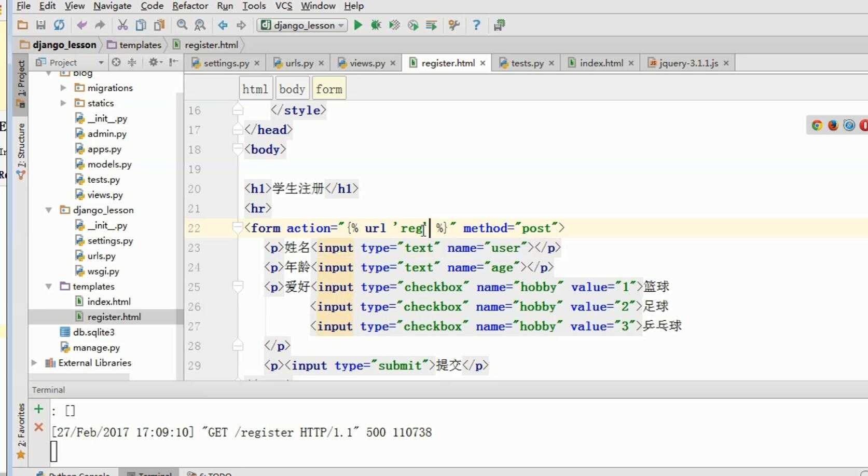Screen dimensions: 868x476
Task: Collapse the django_lesson package folder
Action: click(x=48, y=210)
